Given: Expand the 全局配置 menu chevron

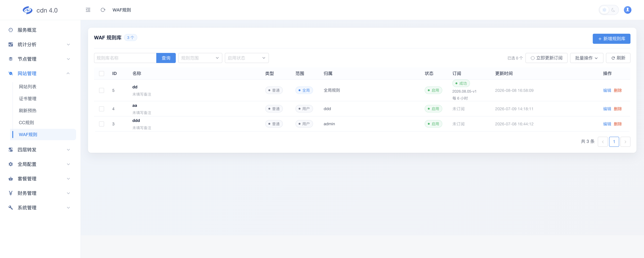Looking at the screenshot, I should (68, 164).
